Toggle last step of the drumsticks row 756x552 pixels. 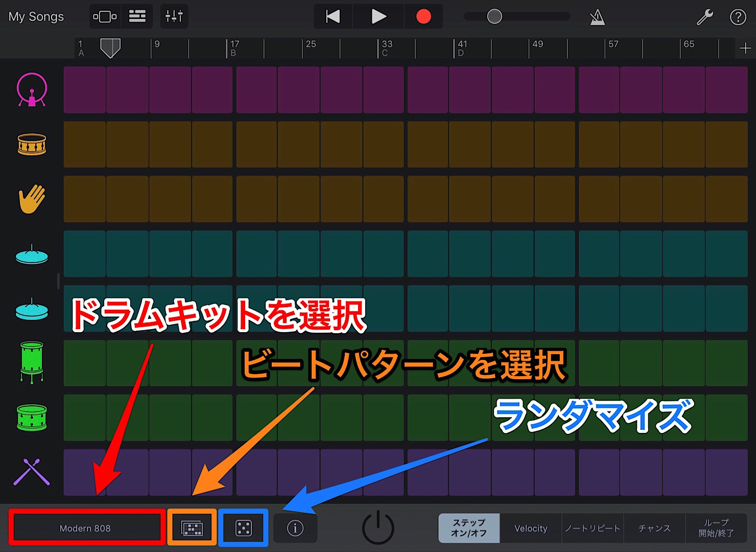[x=726, y=472]
